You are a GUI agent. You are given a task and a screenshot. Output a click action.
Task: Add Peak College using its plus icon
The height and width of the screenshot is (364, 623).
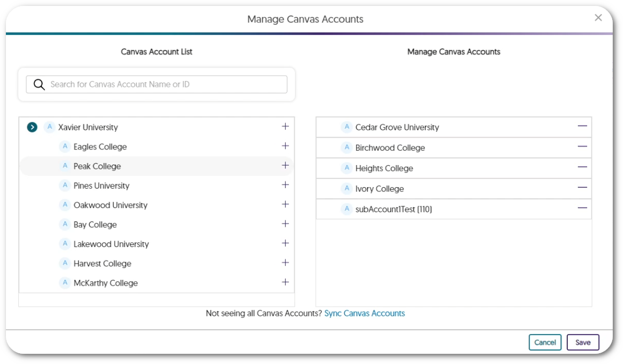click(x=285, y=166)
